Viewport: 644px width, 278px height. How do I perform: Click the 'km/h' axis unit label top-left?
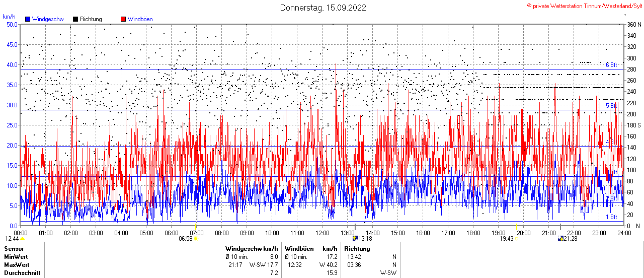coord(9,17)
